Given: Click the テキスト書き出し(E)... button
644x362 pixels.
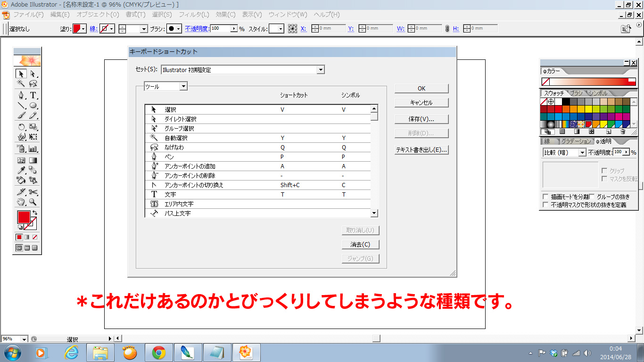Looking at the screenshot, I should pos(421,150).
